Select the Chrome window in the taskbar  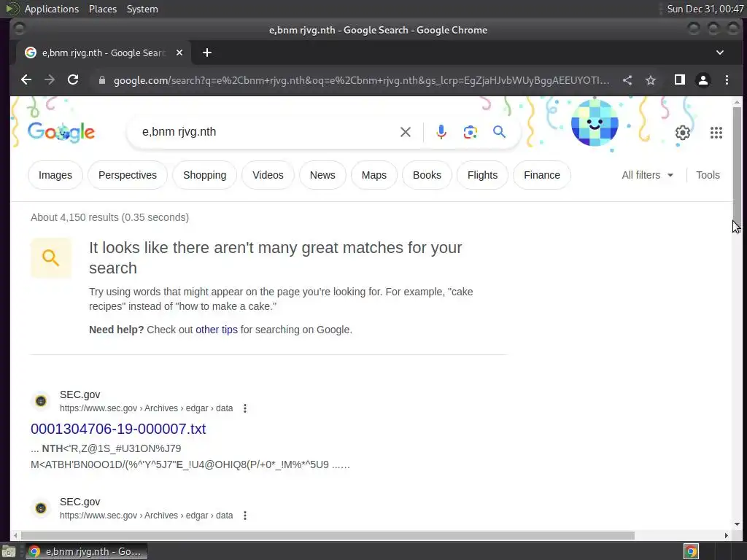[x=86, y=551]
